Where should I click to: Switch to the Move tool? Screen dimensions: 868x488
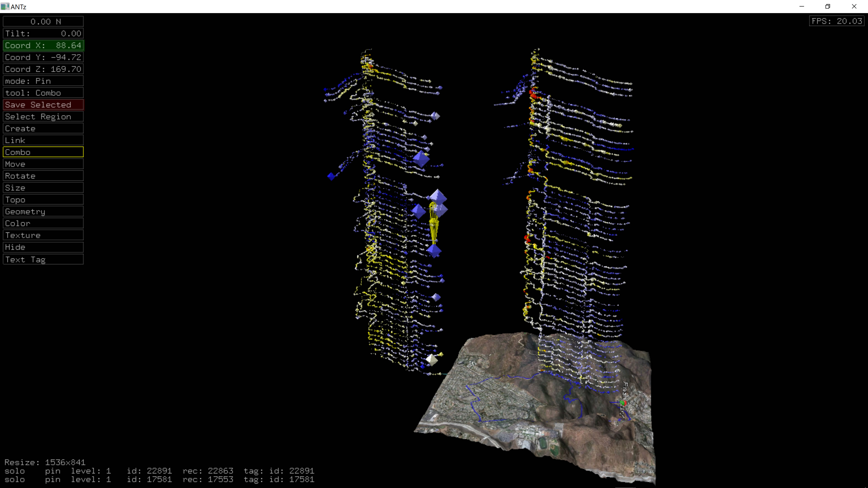click(43, 164)
